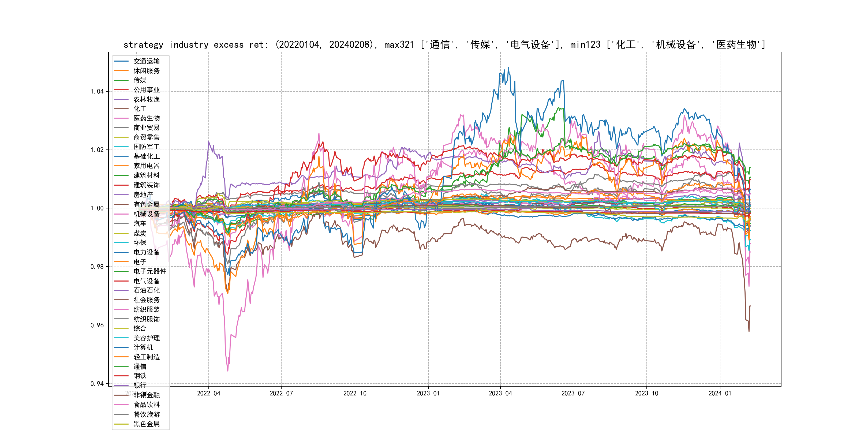
Task: Click the 交通运输 legend label
Action: (147, 61)
